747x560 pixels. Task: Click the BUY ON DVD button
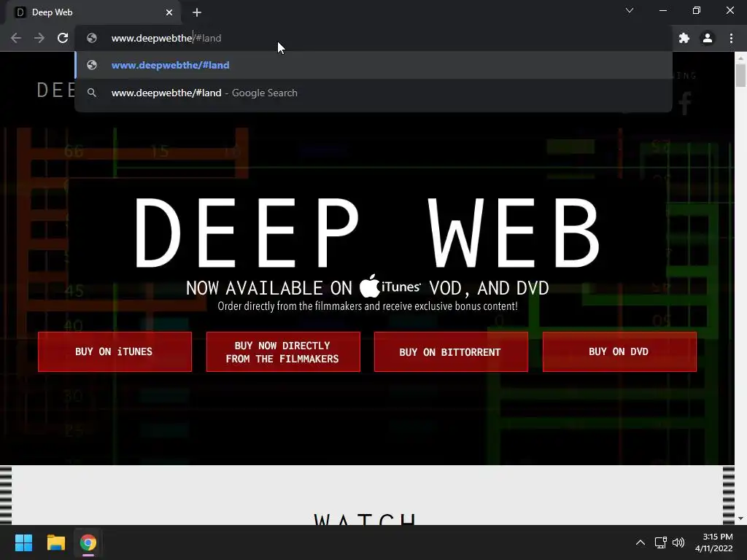pos(619,352)
